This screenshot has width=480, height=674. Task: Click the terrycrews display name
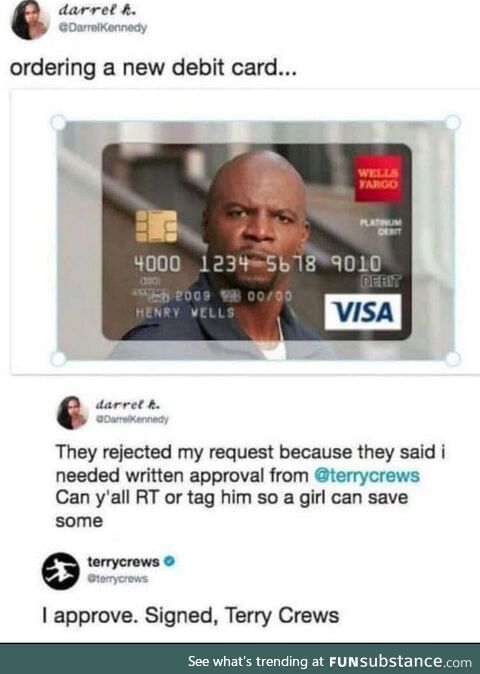tap(123, 561)
